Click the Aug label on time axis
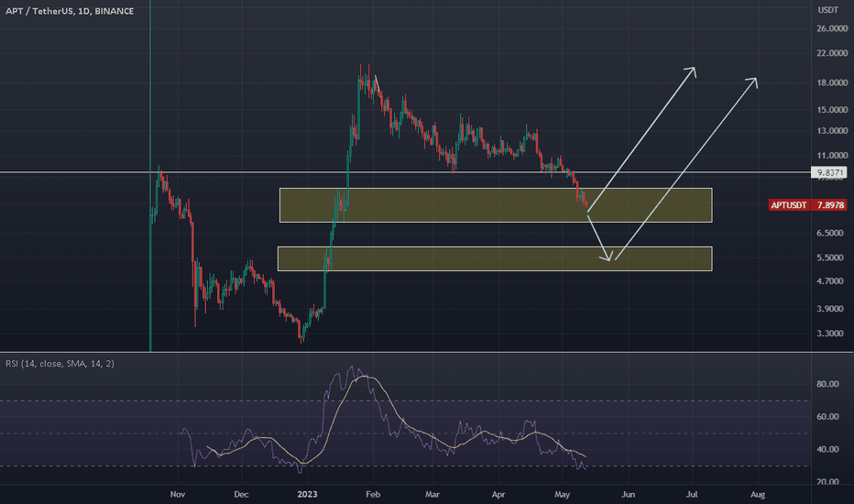This screenshot has width=854, height=504. [758, 495]
